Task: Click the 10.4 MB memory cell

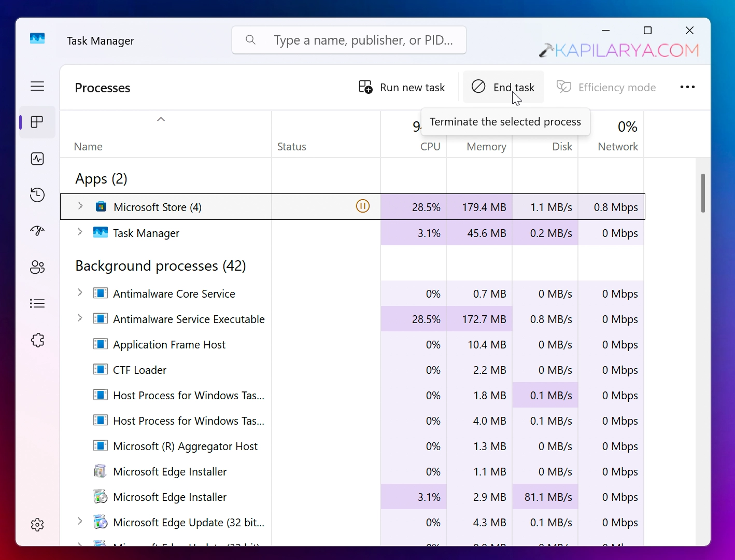Action: (x=479, y=344)
